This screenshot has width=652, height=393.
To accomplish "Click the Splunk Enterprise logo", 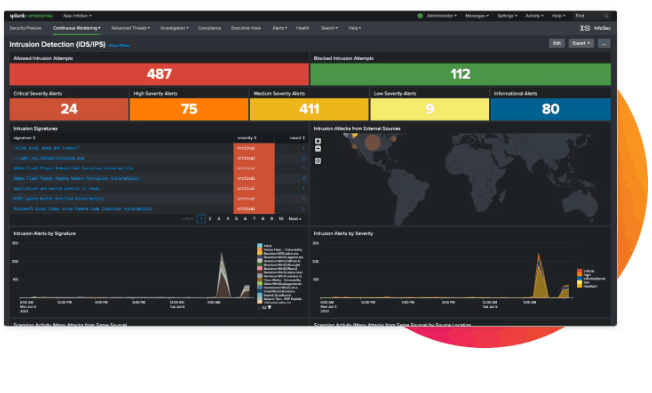I will coord(31,16).
